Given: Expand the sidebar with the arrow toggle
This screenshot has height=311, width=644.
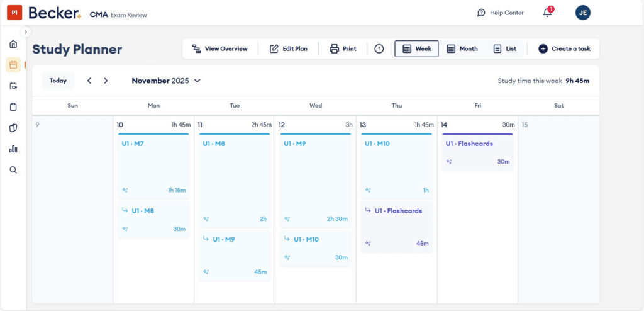Looking at the screenshot, I should (25, 31).
